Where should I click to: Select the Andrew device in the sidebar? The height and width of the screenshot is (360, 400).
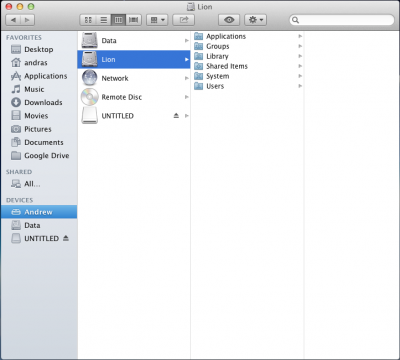(x=39, y=212)
